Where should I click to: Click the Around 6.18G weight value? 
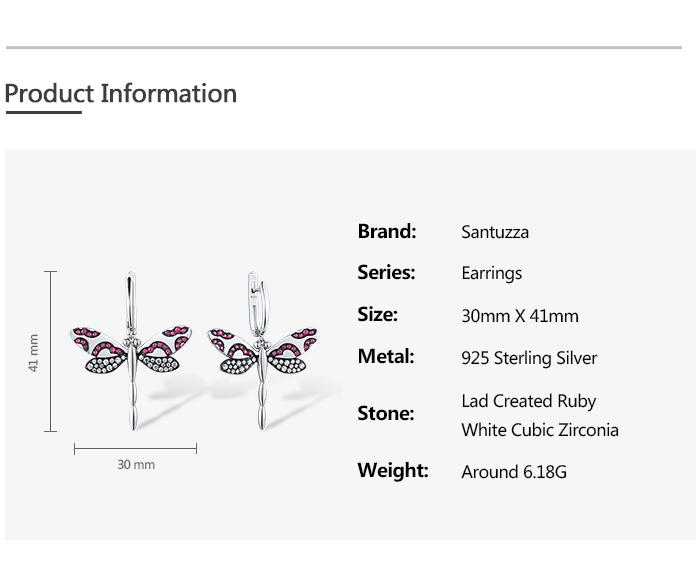point(514,472)
